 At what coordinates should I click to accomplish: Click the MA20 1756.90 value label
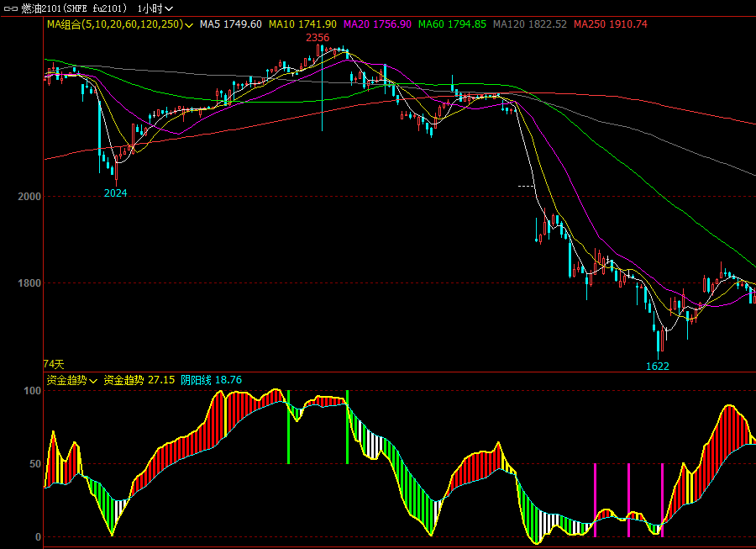click(x=377, y=24)
